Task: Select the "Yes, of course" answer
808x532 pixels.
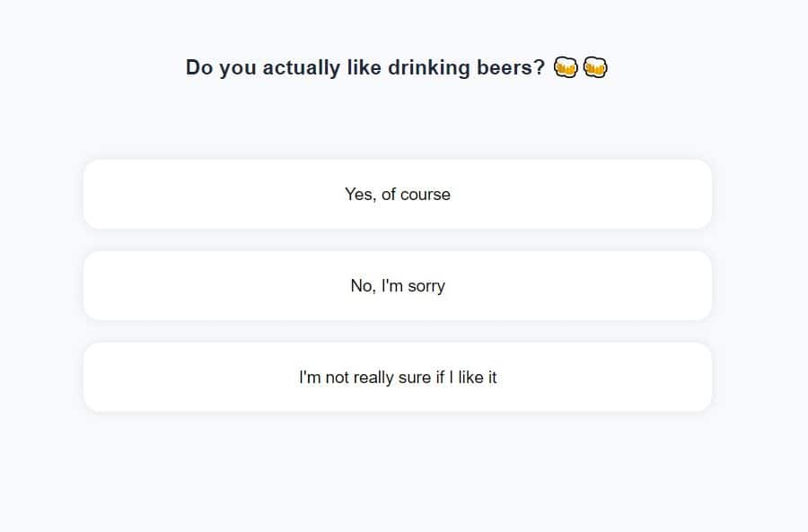Action: tap(397, 195)
